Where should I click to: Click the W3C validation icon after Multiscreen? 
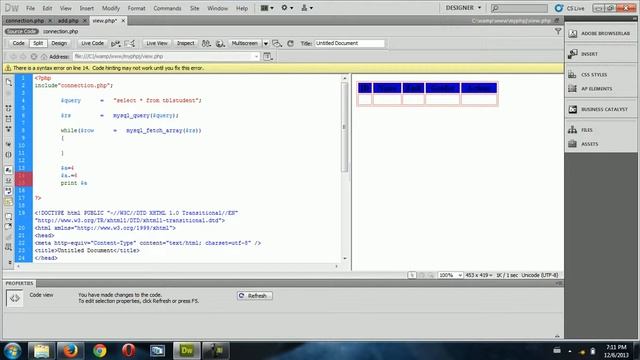(277, 43)
